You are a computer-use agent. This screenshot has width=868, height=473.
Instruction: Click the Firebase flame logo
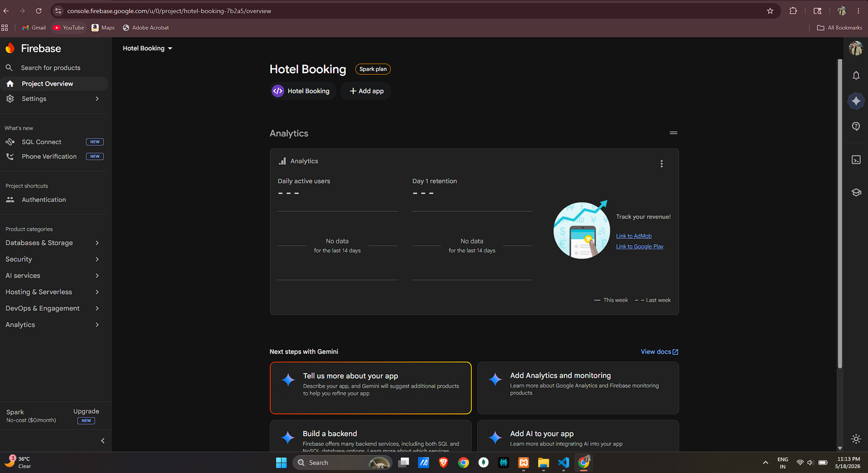pos(10,48)
